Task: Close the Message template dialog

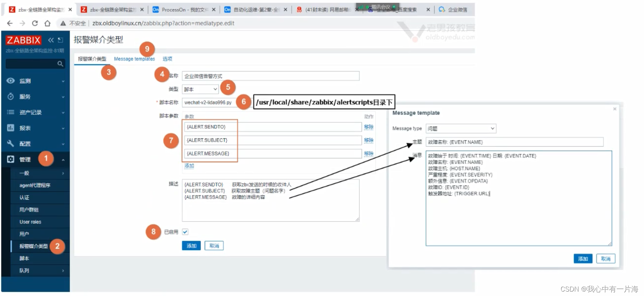Action: click(615, 109)
